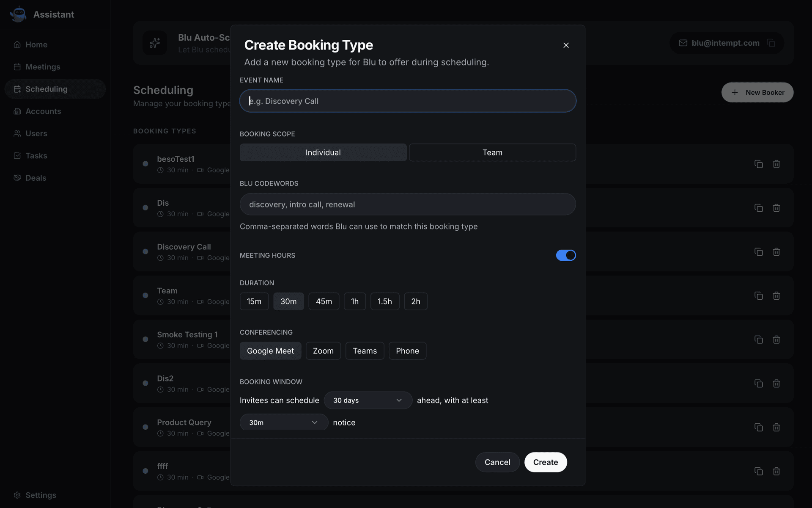
Task: Open Settings in the sidebar
Action: point(55,495)
